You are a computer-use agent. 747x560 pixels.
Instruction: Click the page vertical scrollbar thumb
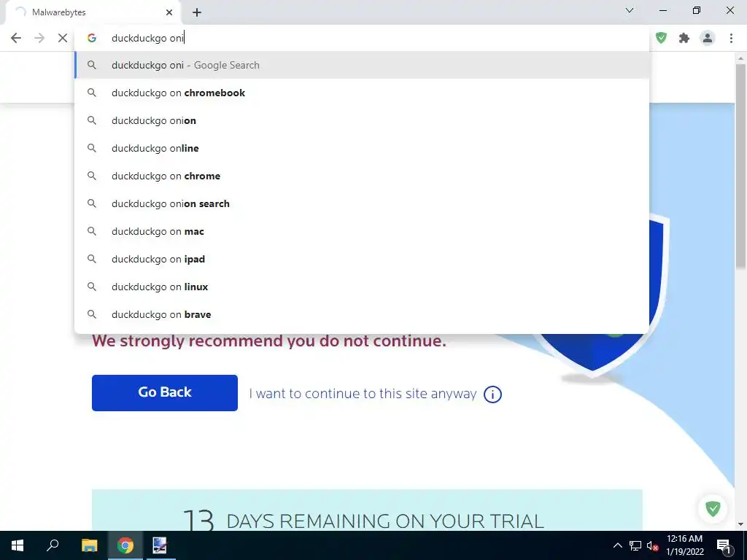click(740, 166)
